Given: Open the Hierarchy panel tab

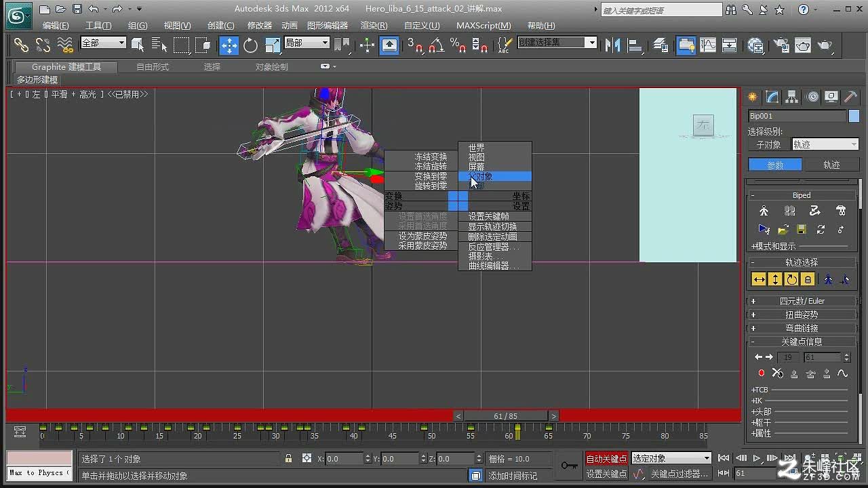Looking at the screenshot, I should coord(791,97).
